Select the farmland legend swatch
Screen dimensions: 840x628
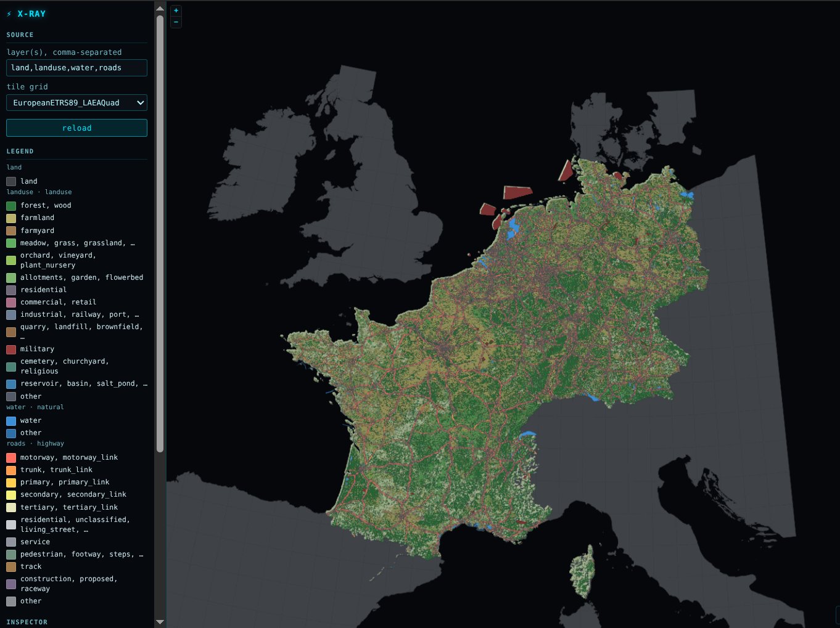11,218
